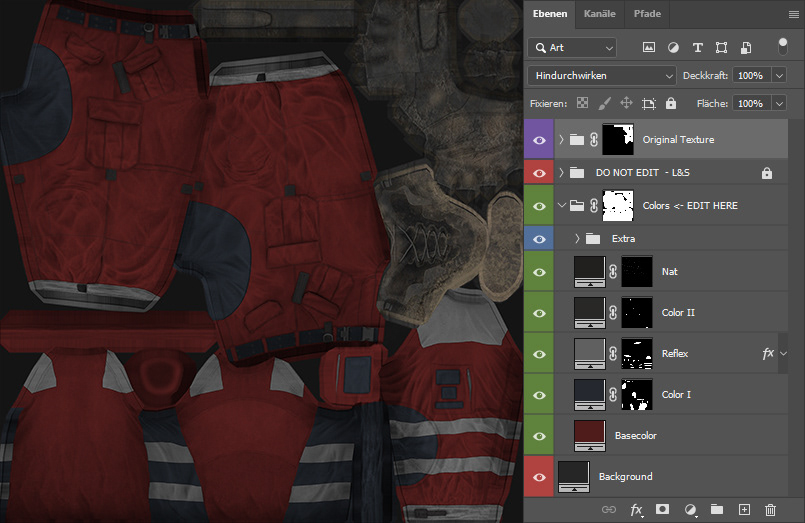Expand the Extra group
Viewport: 805px width, 523px height.
577,238
